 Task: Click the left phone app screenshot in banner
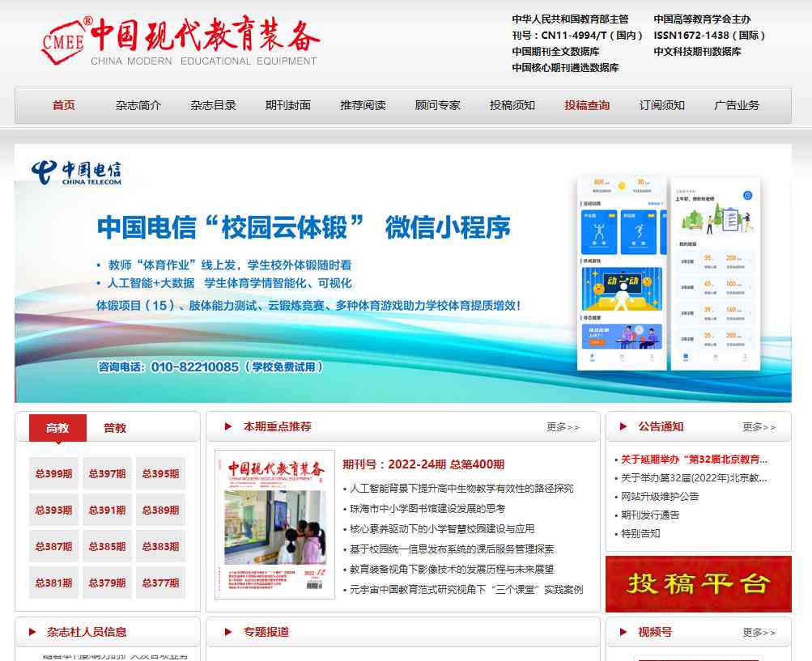pyautogui.click(x=622, y=273)
